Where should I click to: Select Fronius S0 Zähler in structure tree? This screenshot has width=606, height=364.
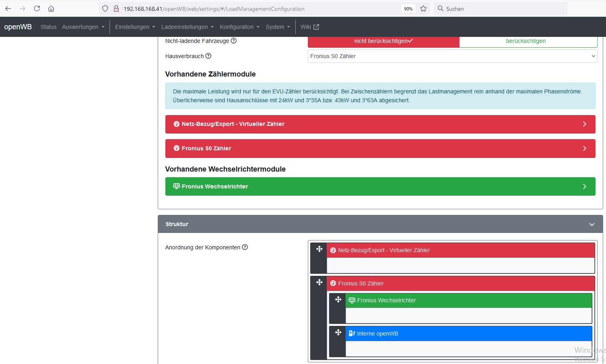[461, 283]
